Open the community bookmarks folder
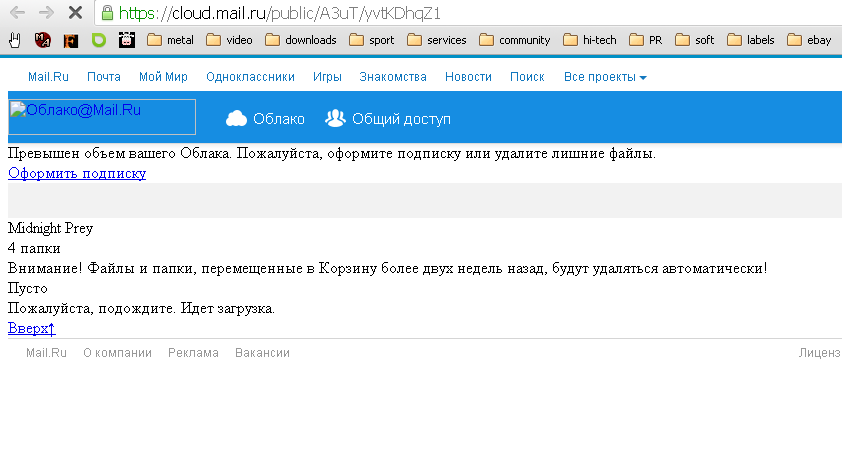This screenshot has width=842, height=450. [x=514, y=40]
